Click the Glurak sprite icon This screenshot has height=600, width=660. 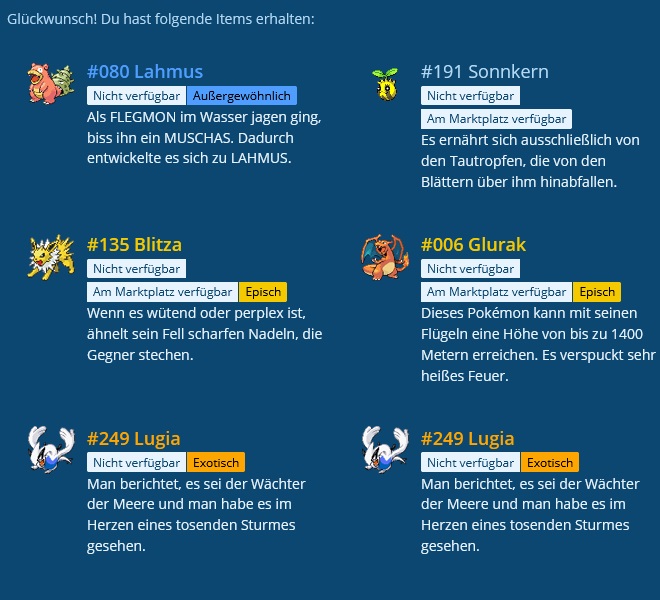coord(385,257)
